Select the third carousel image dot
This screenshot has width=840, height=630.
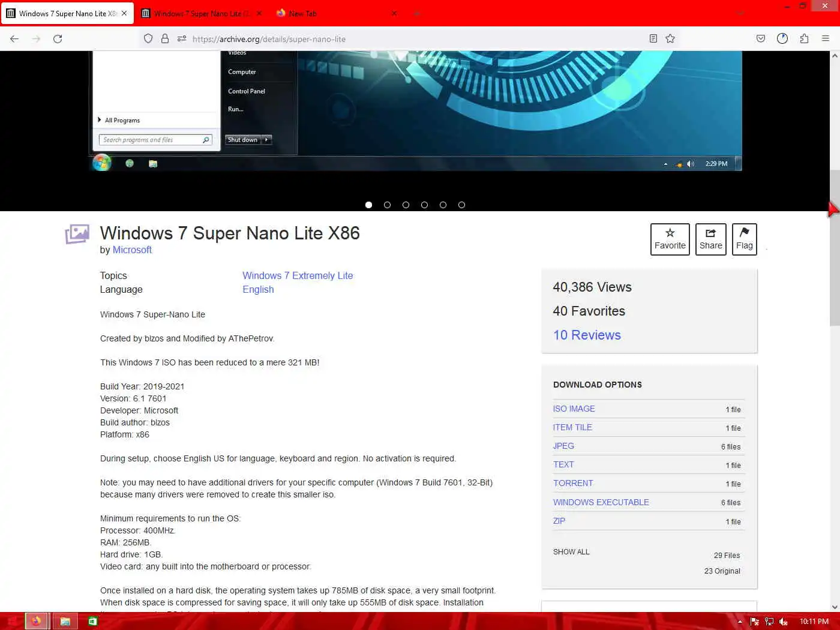[406, 205]
